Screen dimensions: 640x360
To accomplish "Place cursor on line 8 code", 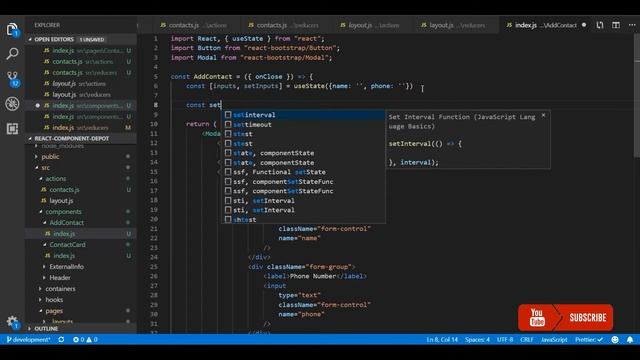I will coord(203,105).
